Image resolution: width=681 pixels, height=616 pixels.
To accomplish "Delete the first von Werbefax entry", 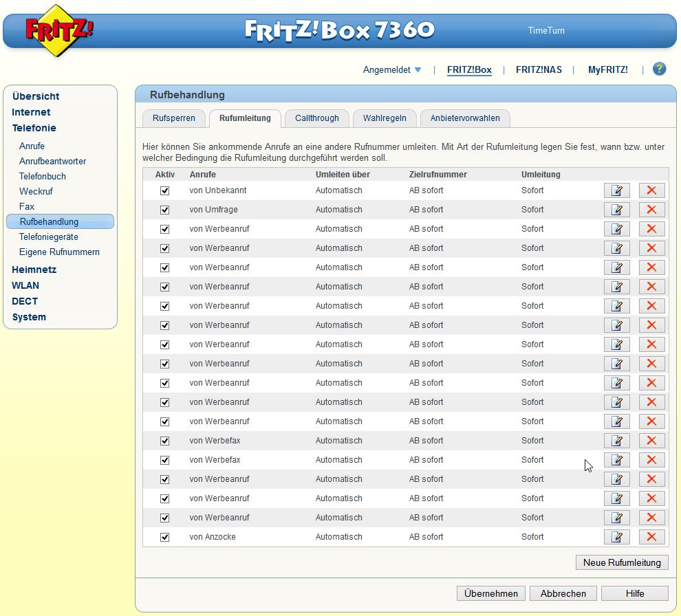I will [x=651, y=441].
